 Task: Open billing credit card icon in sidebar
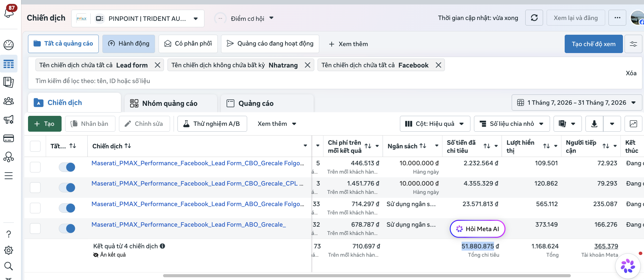[9, 138]
